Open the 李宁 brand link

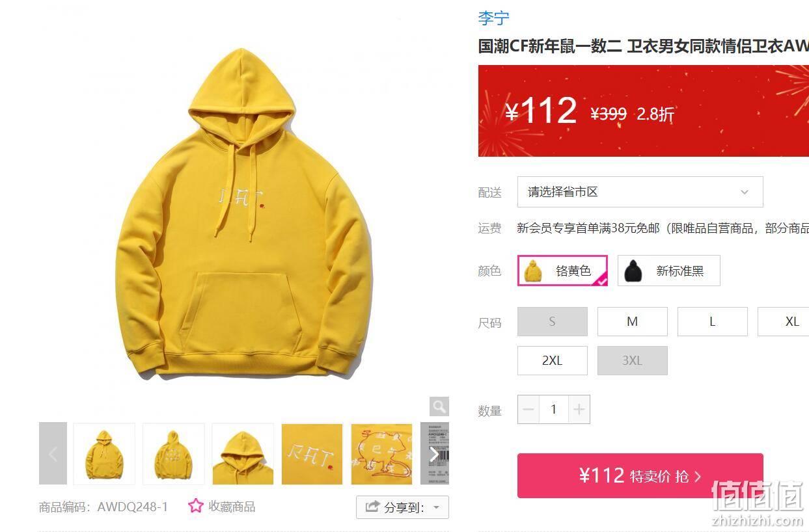pyautogui.click(x=494, y=18)
